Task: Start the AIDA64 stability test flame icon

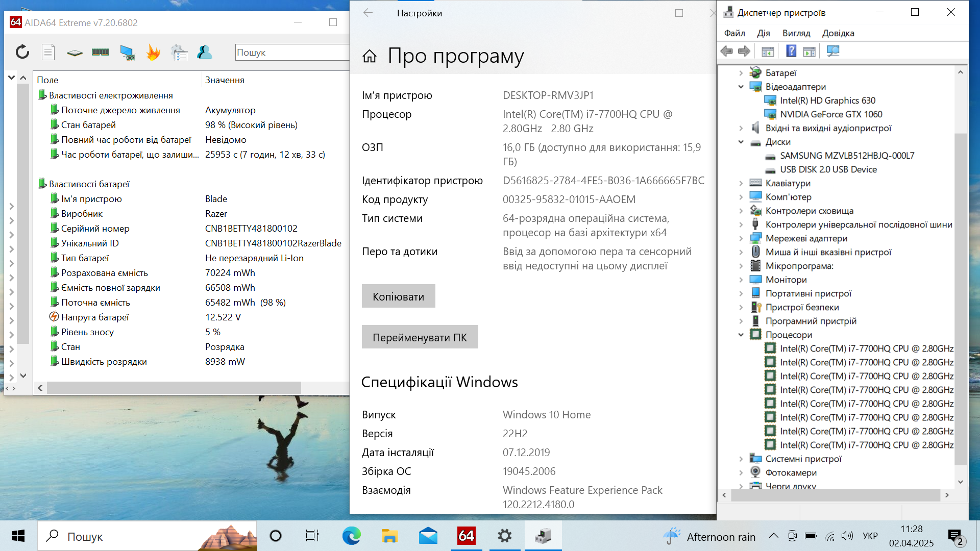Action: 153,52
